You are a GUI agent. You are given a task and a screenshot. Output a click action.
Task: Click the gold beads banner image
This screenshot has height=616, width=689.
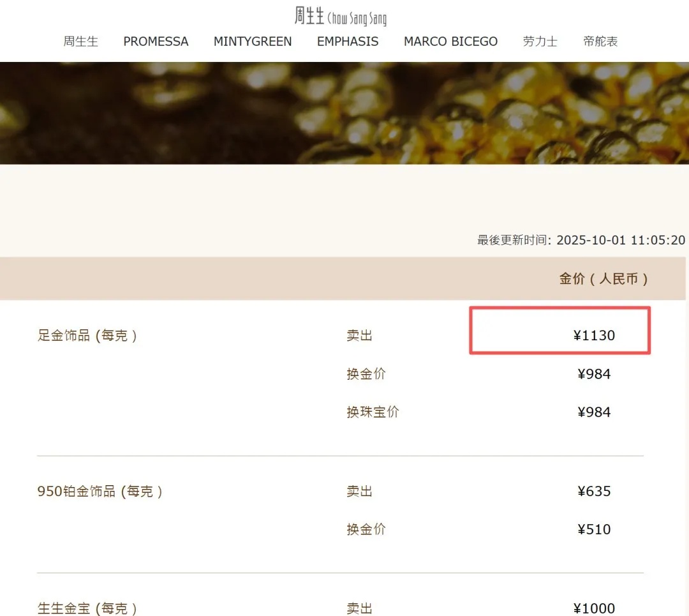[344, 113]
